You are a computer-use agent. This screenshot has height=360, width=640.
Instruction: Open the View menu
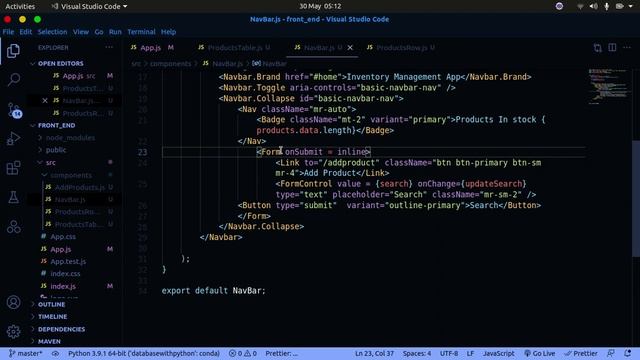click(81, 32)
